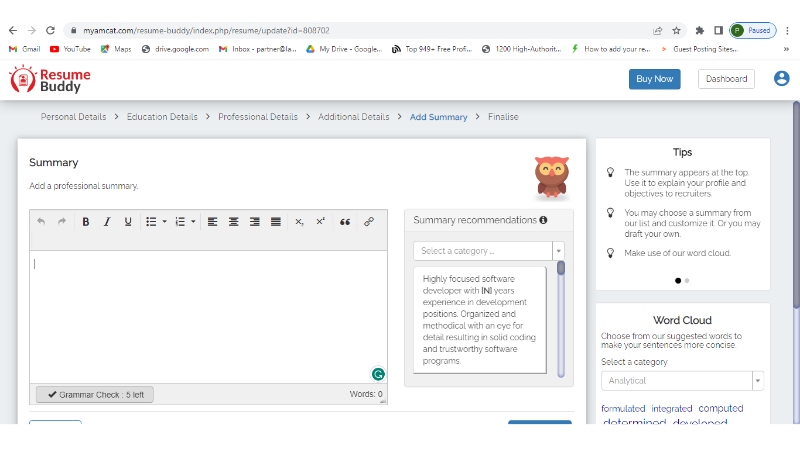
Task: Go to the Personal Details step
Action: tap(73, 117)
